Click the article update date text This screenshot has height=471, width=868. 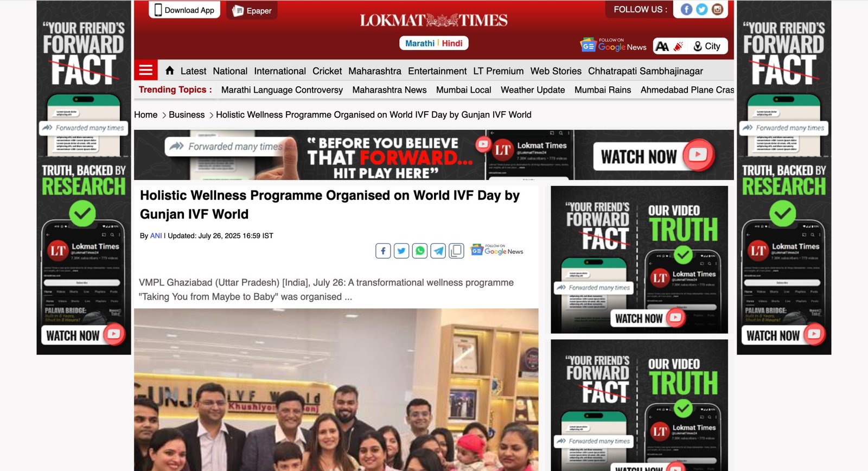220,236
